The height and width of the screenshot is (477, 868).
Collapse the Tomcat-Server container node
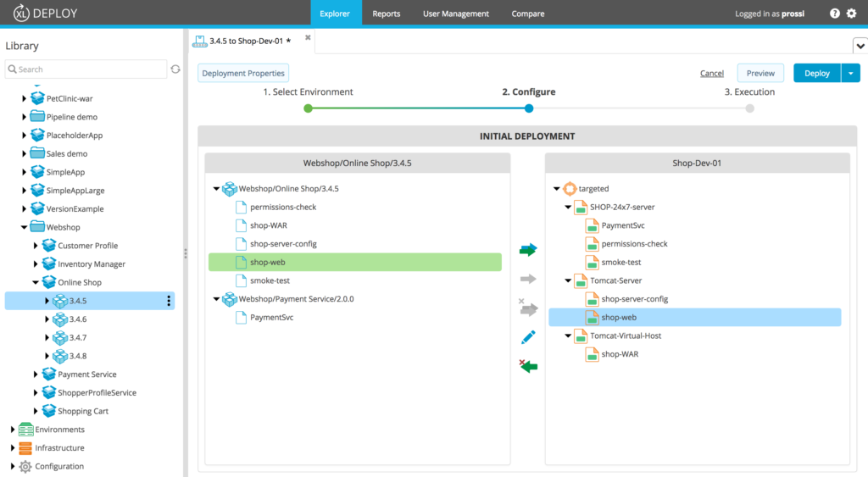pos(568,280)
